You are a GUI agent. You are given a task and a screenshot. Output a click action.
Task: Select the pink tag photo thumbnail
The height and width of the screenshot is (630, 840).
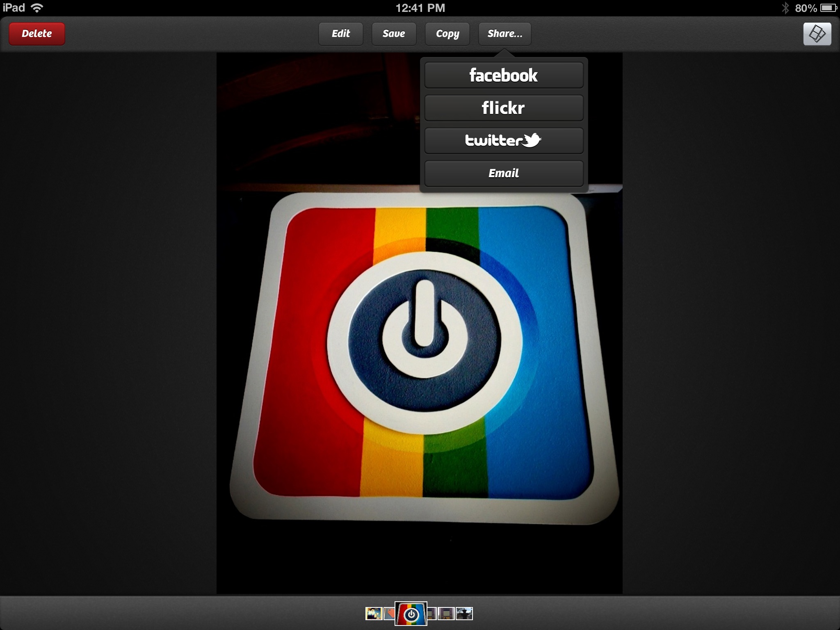click(x=388, y=614)
